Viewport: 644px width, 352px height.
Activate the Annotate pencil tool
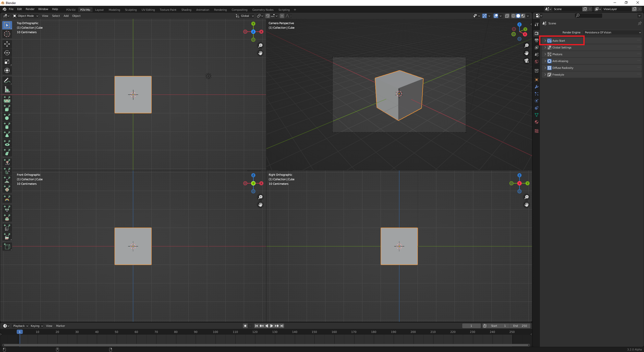tap(7, 80)
